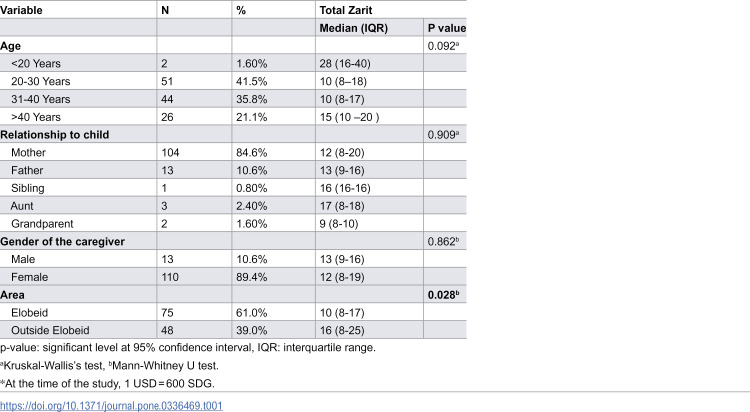Select the Mother row label

tap(28, 153)
